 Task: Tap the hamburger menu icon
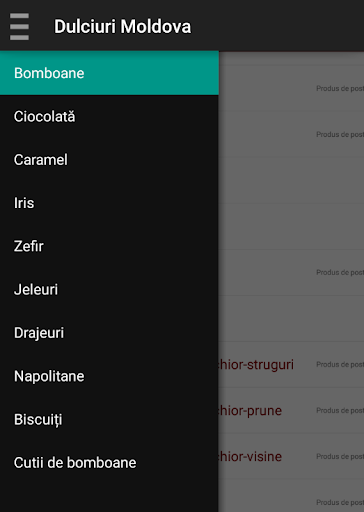(x=19, y=26)
